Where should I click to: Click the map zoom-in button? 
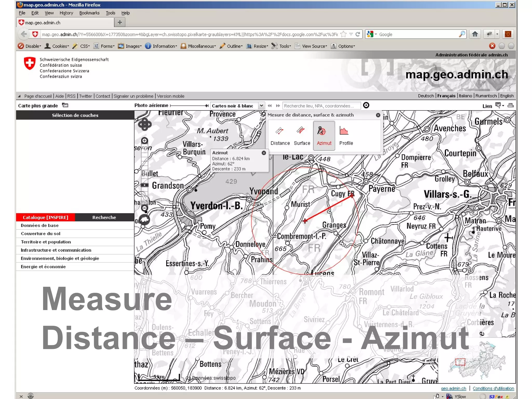(144, 141)
